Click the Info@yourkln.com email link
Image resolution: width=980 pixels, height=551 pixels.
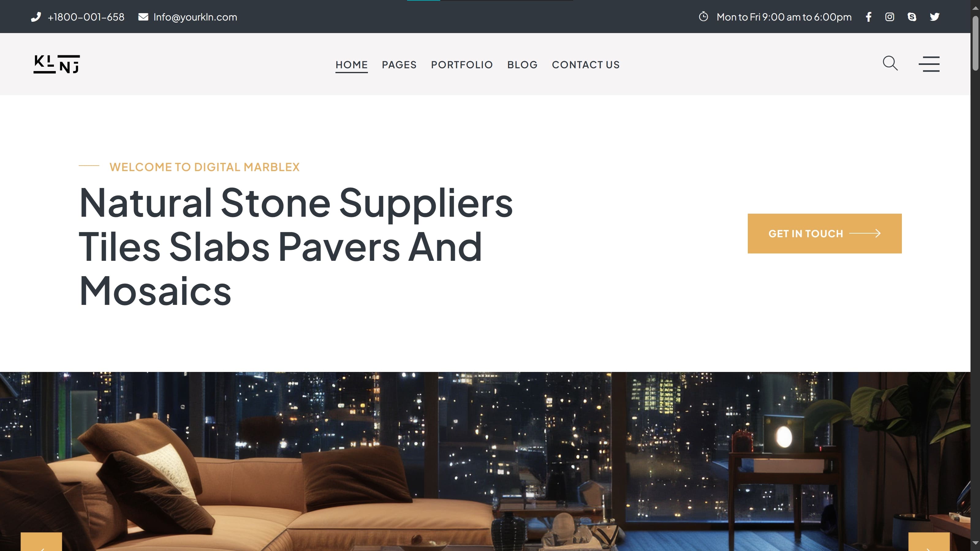pyautogui.click(x=195, y=17)
